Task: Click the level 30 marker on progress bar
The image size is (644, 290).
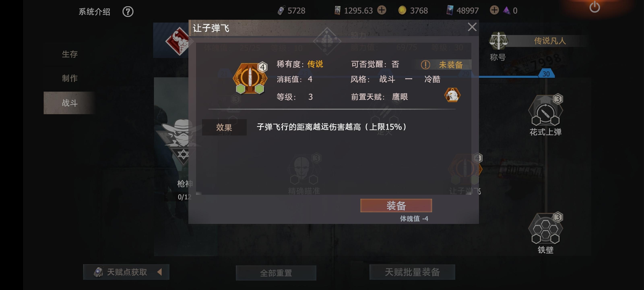Action: [546, 74]
